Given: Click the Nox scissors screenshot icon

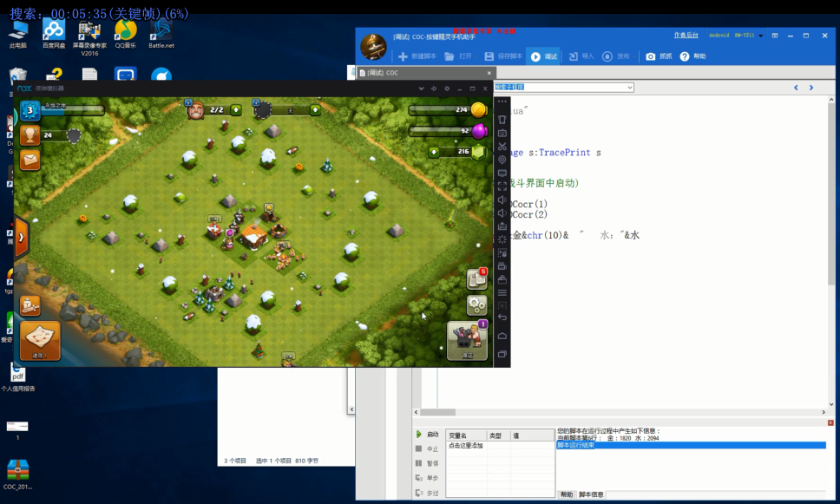Looking at the screenshot, I should pyautogui.click(x=502, y=147).
